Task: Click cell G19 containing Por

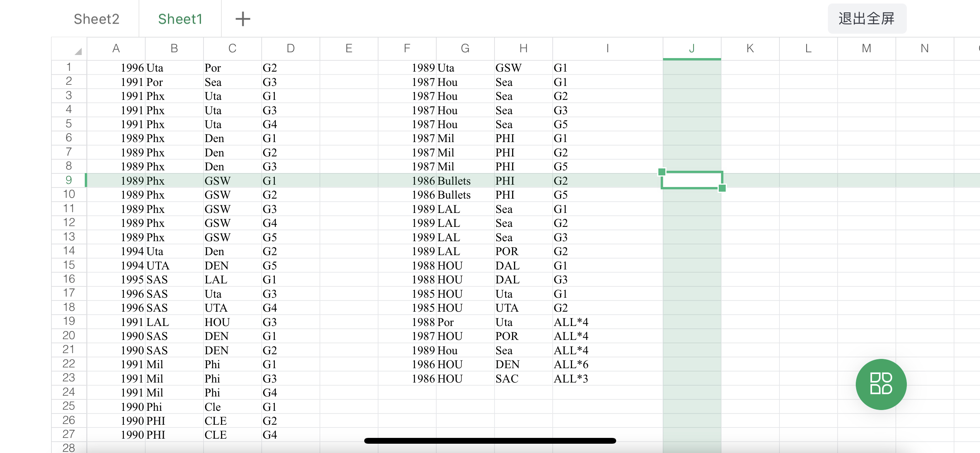Action: [465, 322]
